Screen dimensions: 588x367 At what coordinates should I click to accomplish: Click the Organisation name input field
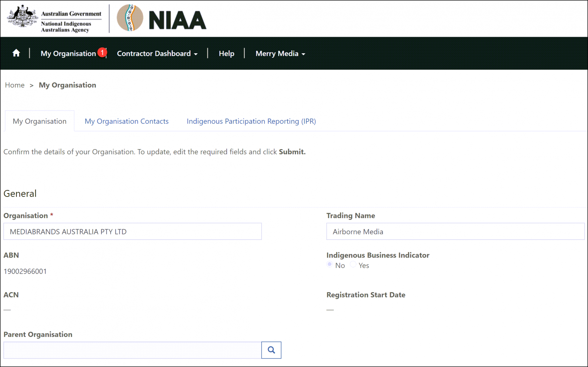(x=133, y=231)
